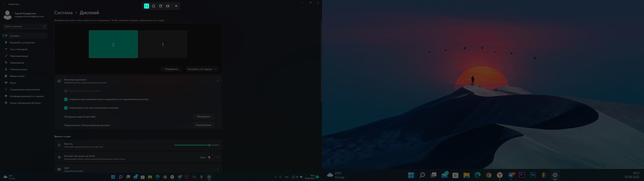Open Photoshop from the right monitor's taskbar
This screenshot has width=644, height=181.
pos(533,175)
